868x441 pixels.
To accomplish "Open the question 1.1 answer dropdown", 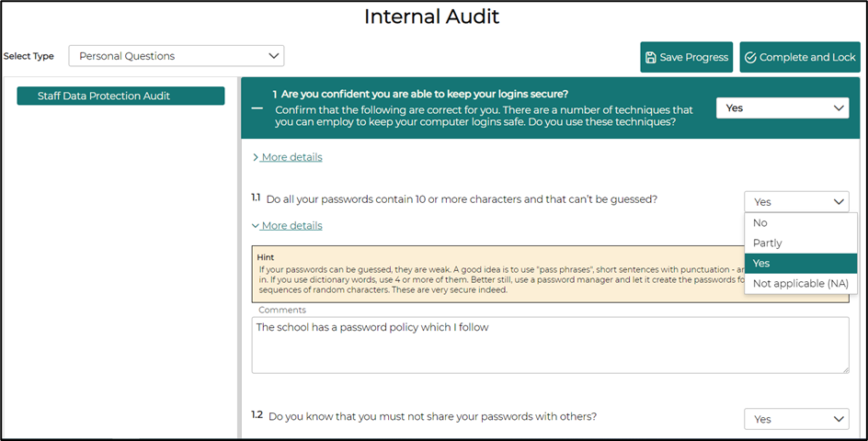I will click(x=796, y=202).
